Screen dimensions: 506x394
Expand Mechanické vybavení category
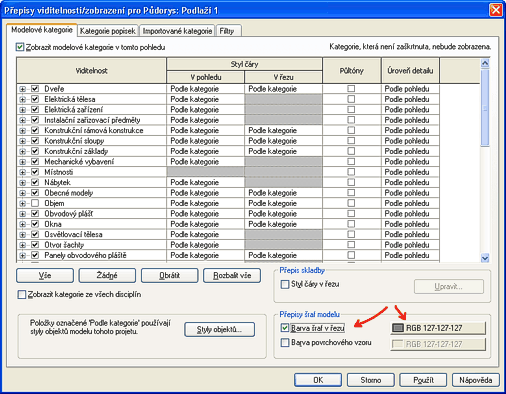pyautogui.click(x=22, y=162)
